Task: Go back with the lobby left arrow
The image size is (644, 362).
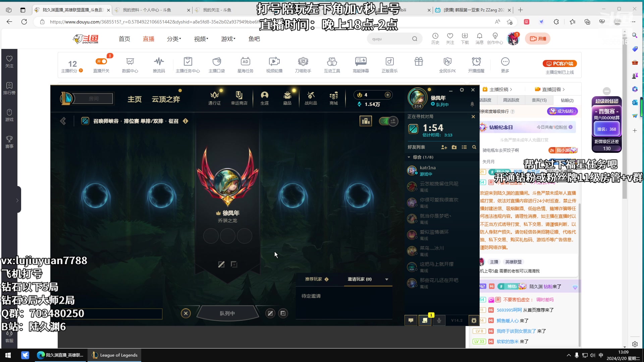Action: (x=63, y=121)
